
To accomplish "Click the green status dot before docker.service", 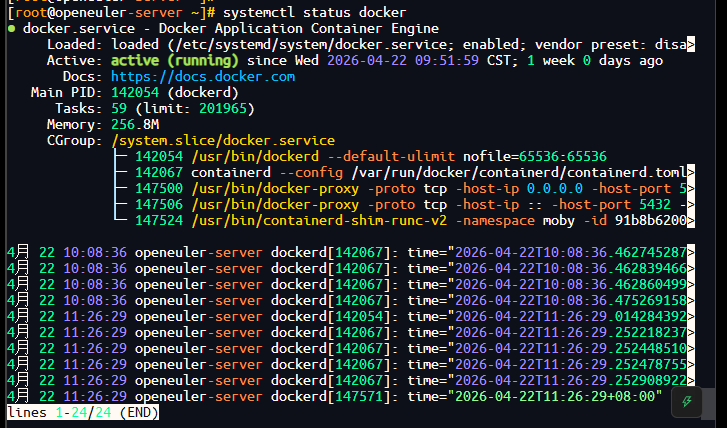I will tap(12, 29).
